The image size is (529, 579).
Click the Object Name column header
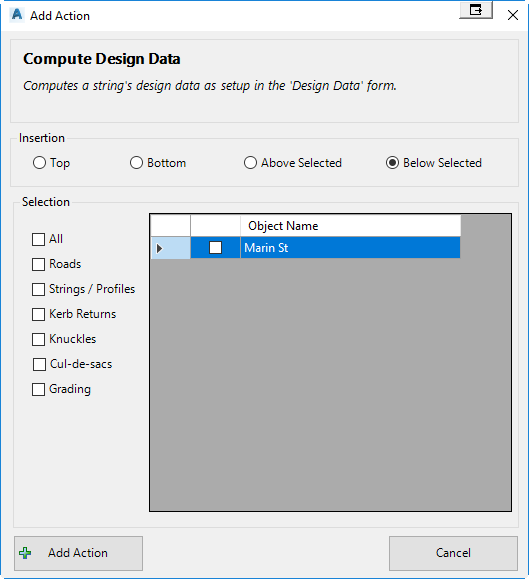350,226
